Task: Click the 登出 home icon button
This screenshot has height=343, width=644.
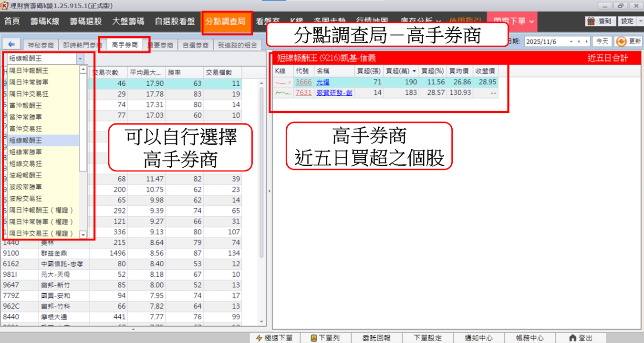Action: coord(581,338)
